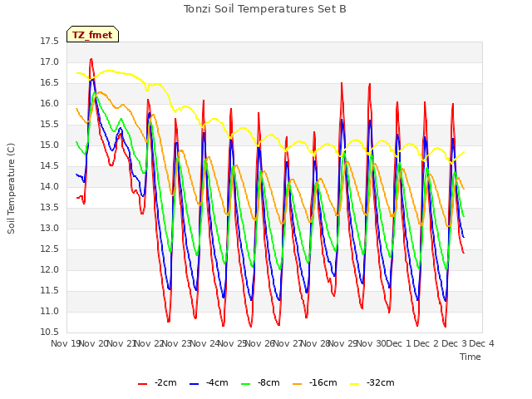Select the -2cm legend label
Image resolution: width=532 pixels, height=399 pixels.
point(165,382)
